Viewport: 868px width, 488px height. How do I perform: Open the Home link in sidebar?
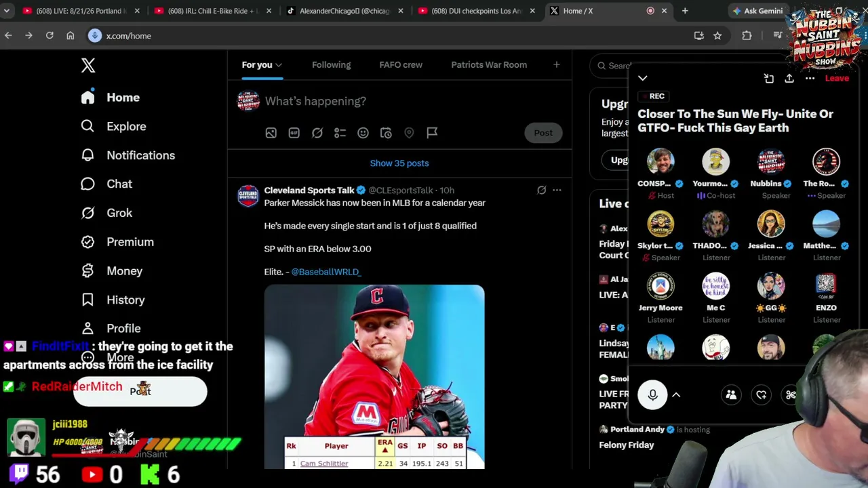tap(111, 98)
